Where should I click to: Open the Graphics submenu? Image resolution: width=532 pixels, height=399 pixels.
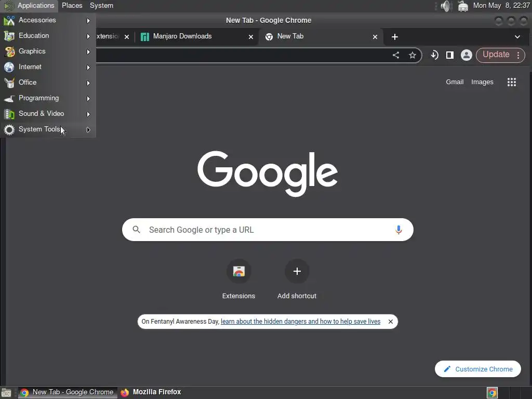point(48,51)
